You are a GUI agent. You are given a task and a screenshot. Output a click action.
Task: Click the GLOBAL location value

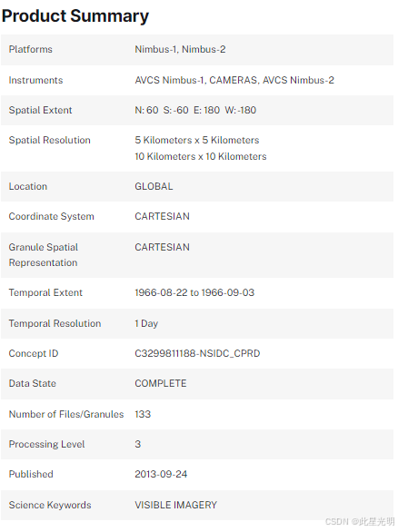pyautogui.click(x=154, y=186)
